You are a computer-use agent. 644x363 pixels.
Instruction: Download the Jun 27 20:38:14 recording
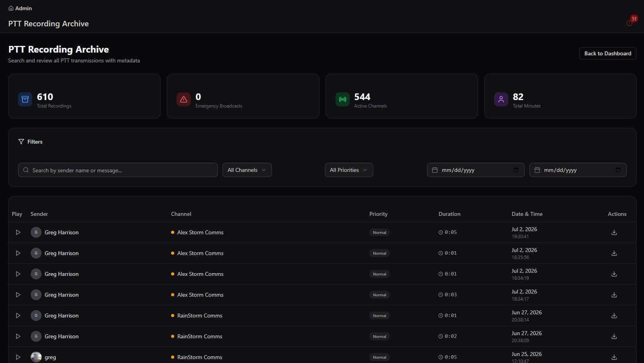[x=614, y=316]
